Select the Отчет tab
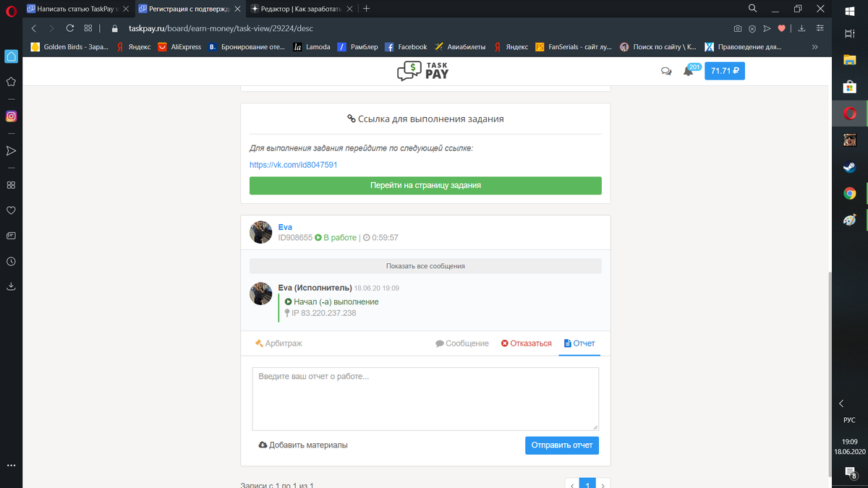Viewport: 868px width, 488px height. point(579,343)
